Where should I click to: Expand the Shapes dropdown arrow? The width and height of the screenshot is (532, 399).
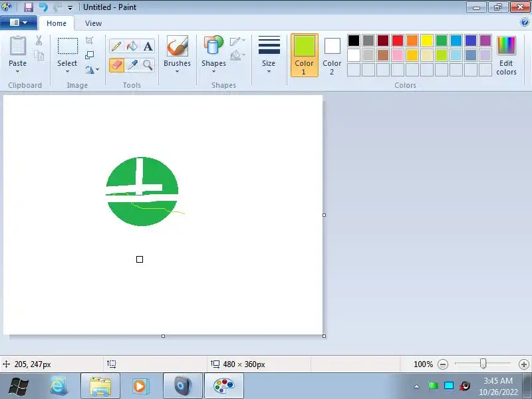[213, 72]
